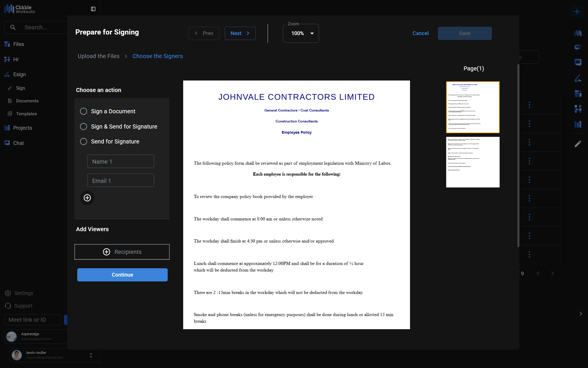Click the blue plus icon top right
The height and width of the screenshot is (368, 588).
pos(577,11)
